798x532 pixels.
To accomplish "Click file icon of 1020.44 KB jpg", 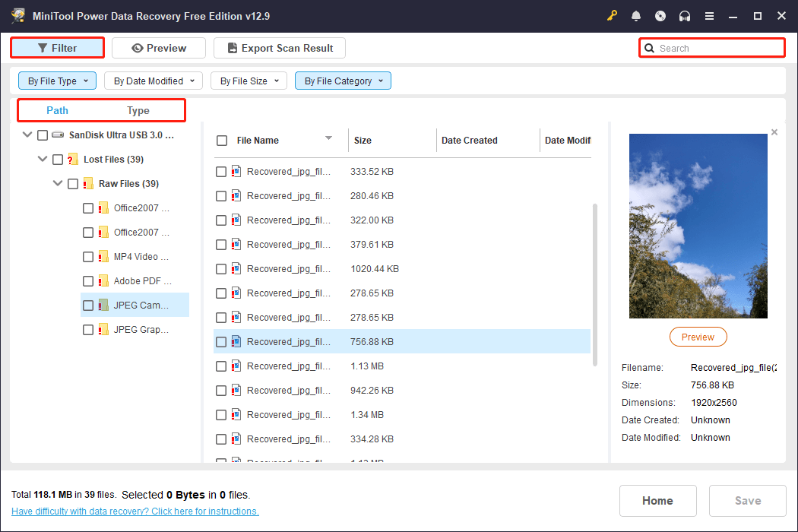I will point(236,268).
